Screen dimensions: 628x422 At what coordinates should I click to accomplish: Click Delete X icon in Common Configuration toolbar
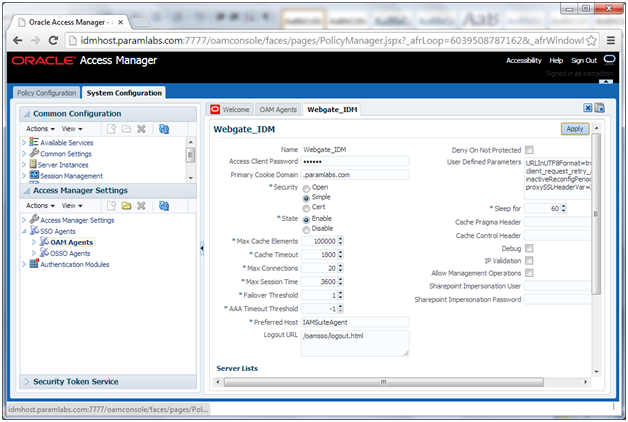(141, 129)
